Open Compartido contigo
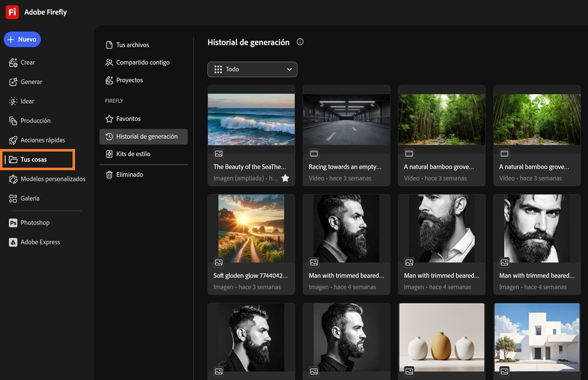588x380 pixels. click(x=143, y=63)
